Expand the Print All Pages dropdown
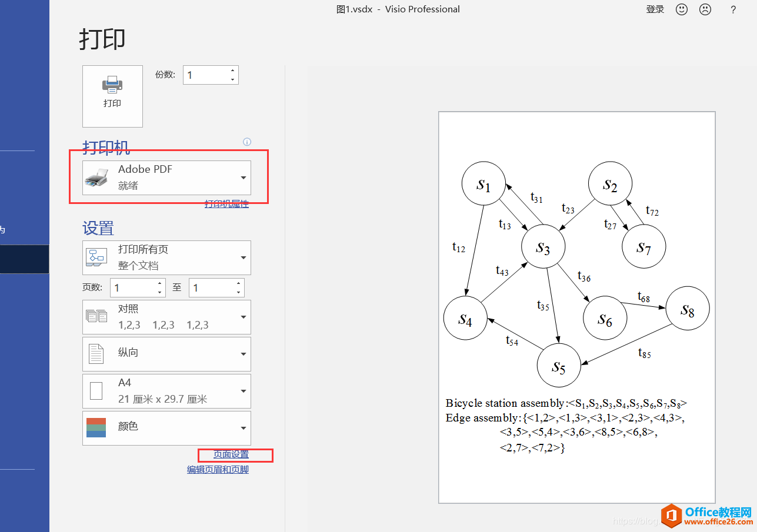 pyautogui.click(x=244, y=257)
